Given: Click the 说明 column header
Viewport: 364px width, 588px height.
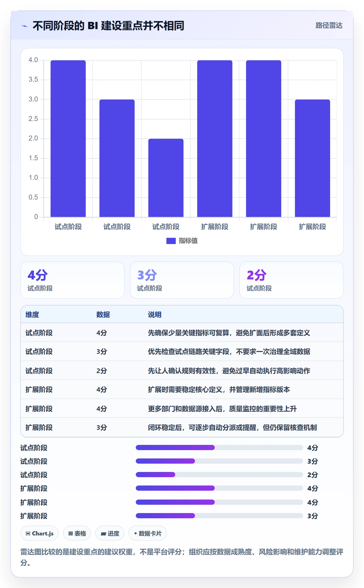Looking at the screenshot, I should pyautogui.click(x=155, y=315).
